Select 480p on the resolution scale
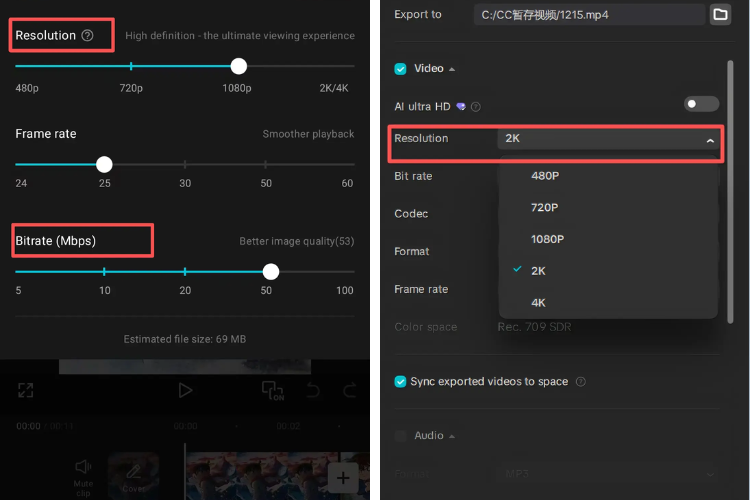The height and width of the screenshot is (500, 750). click(x=27, y=88)
